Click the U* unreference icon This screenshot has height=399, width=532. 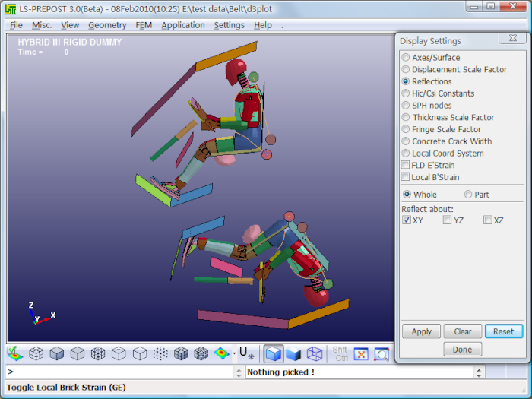coord(245,353)
